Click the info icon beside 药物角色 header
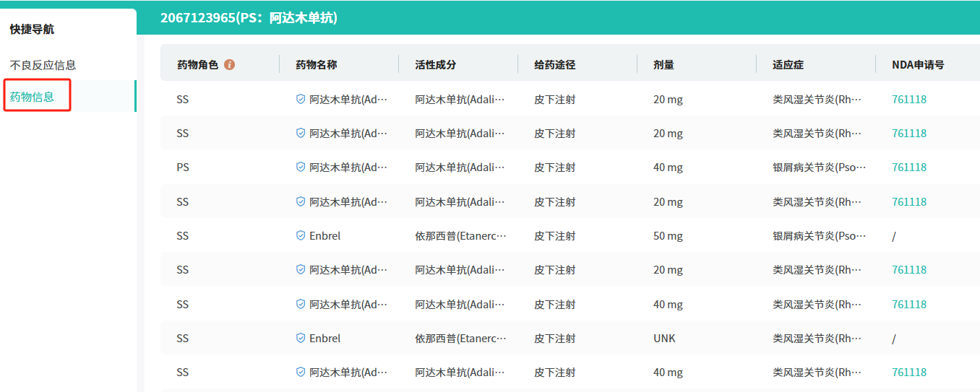 point(230,64)
